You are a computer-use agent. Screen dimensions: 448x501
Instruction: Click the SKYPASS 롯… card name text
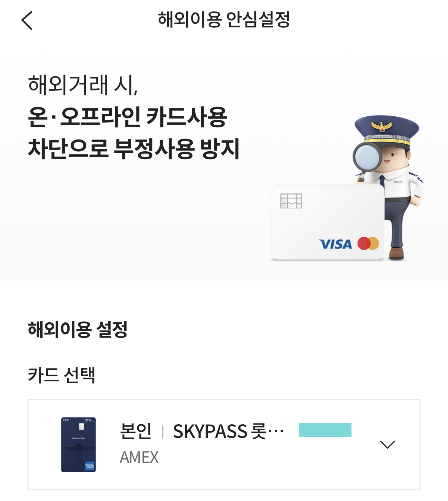tap(228, 431)
